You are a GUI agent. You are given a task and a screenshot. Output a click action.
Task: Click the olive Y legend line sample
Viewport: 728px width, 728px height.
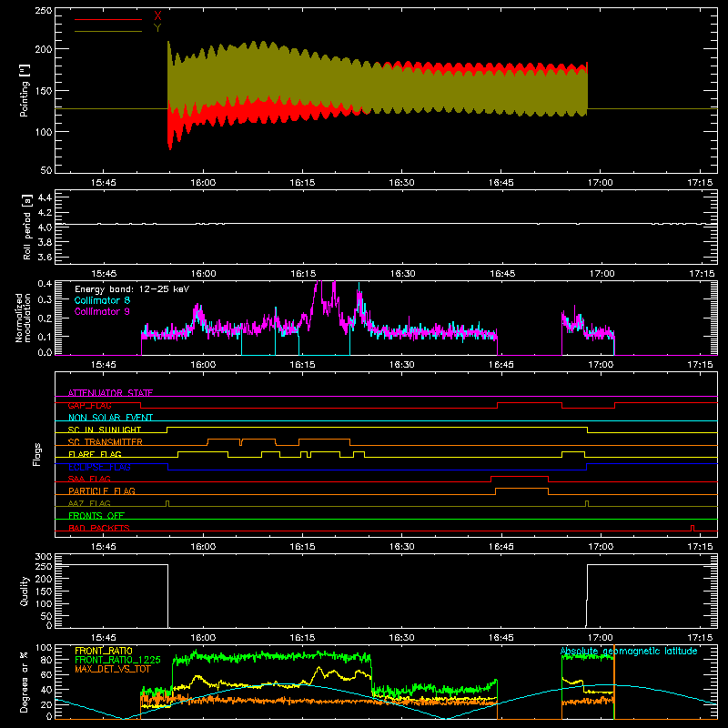107,31
